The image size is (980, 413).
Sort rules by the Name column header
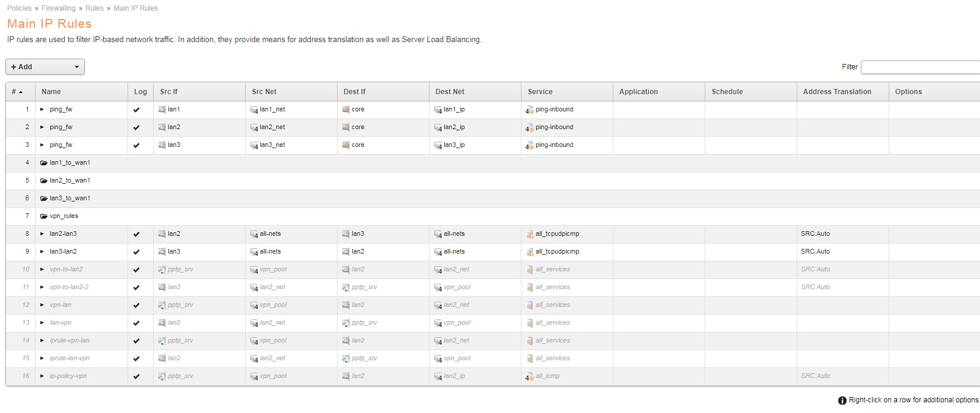click(51, 92)
